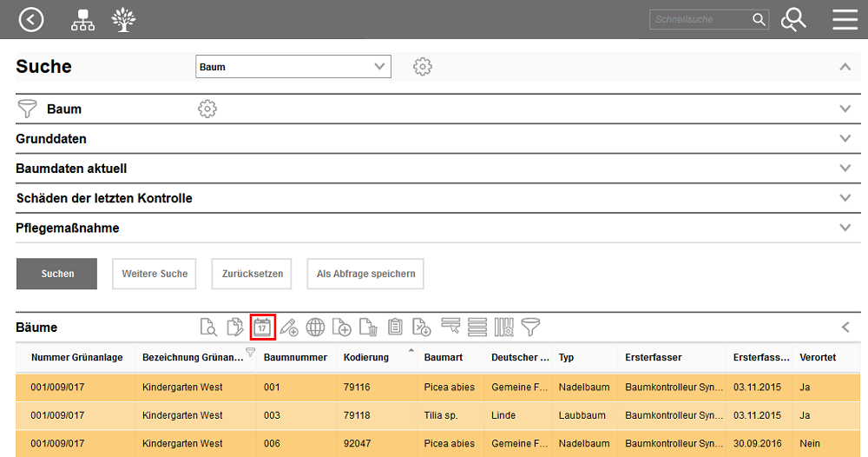Collapse the Bäume list with left chevron
This screenshot has width=868, height=457.
(x=845, y=327)
